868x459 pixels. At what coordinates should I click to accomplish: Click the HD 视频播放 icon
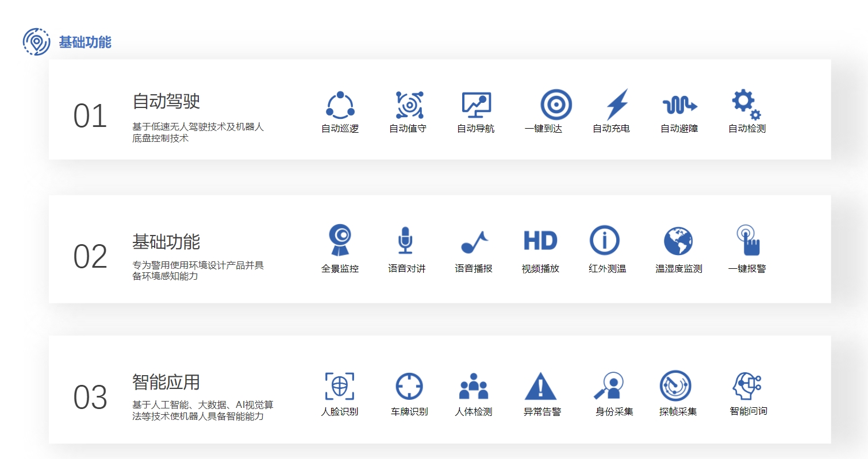(x=540, y=240)
